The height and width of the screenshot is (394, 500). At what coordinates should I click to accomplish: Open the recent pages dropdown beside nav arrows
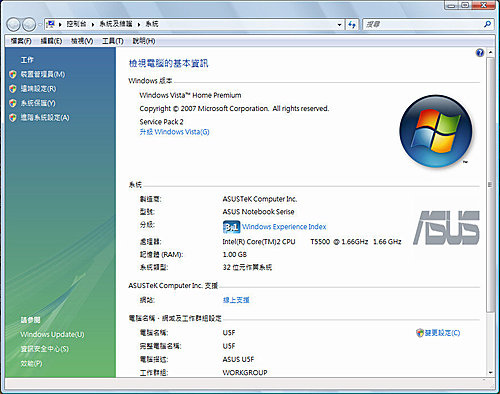point(39,24)
